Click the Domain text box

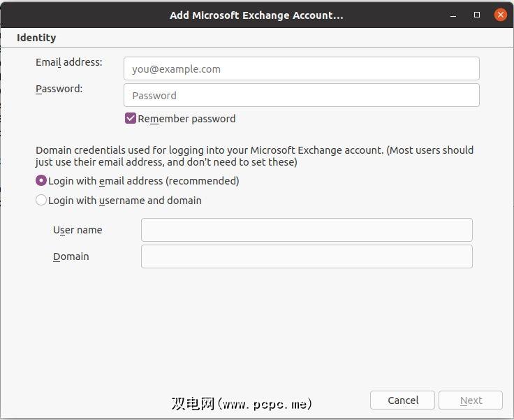coord(307,256)
